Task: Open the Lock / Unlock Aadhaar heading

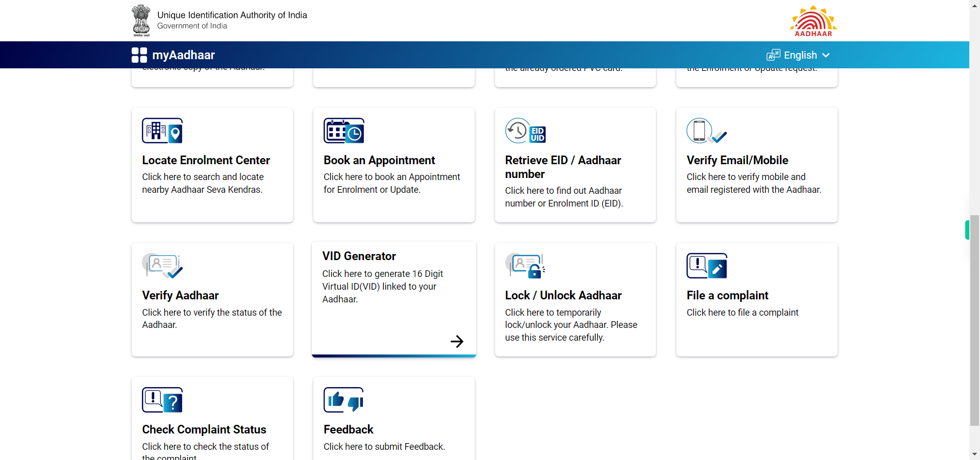Action: pyautogui.click(x=563, y=295)
